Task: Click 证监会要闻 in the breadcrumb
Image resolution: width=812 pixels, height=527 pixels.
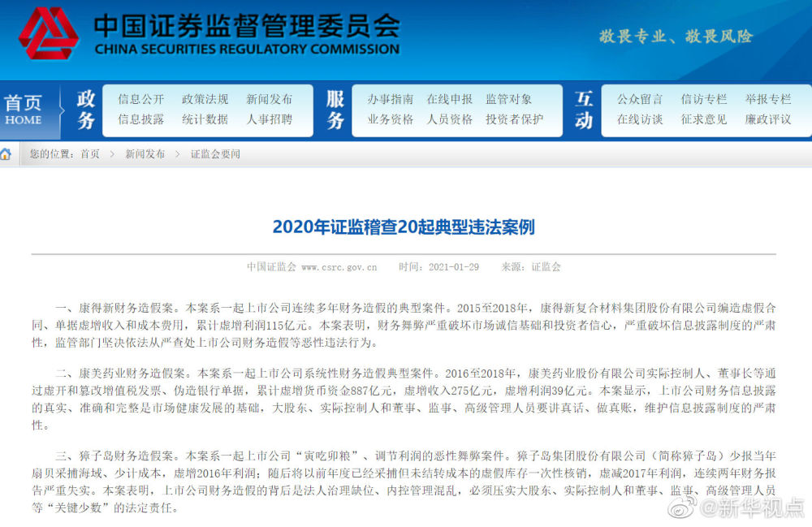Action: (x=215, y=154)
